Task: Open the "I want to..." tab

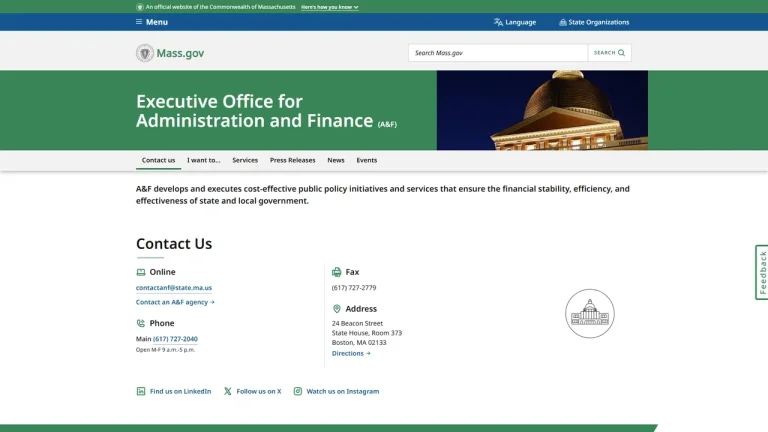Action: point(204,160)
